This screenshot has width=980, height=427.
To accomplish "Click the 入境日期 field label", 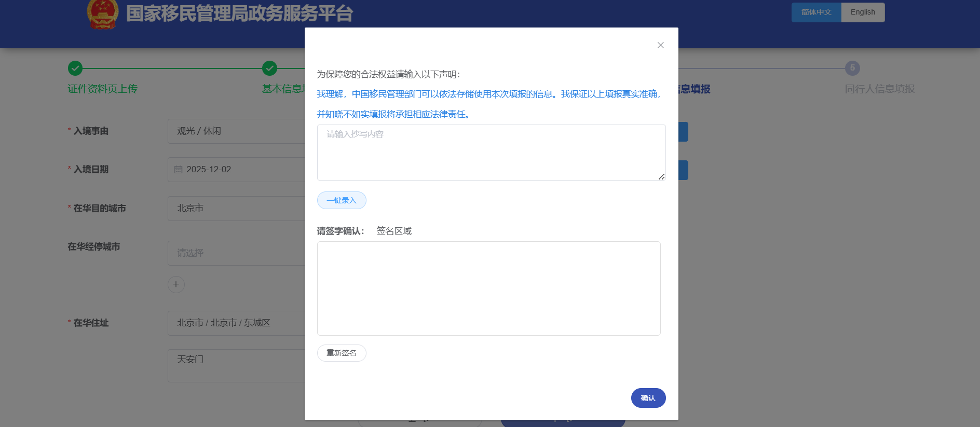I will tap(91, 169).
